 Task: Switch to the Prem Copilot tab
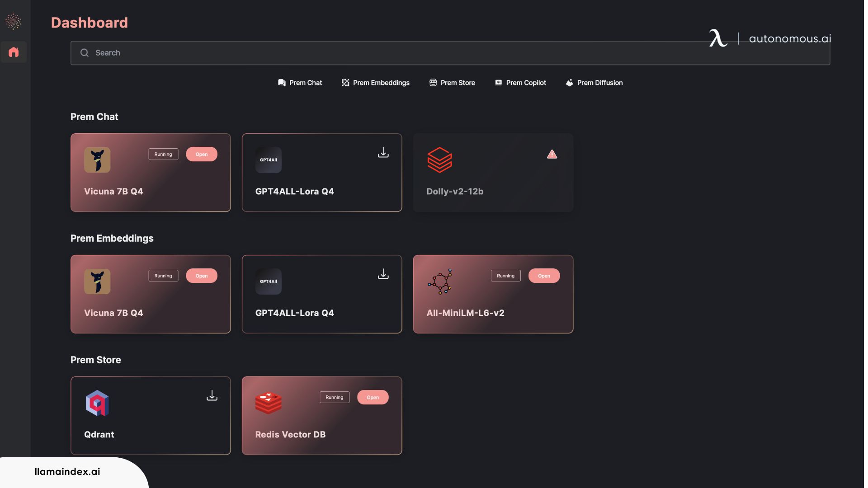520,83
